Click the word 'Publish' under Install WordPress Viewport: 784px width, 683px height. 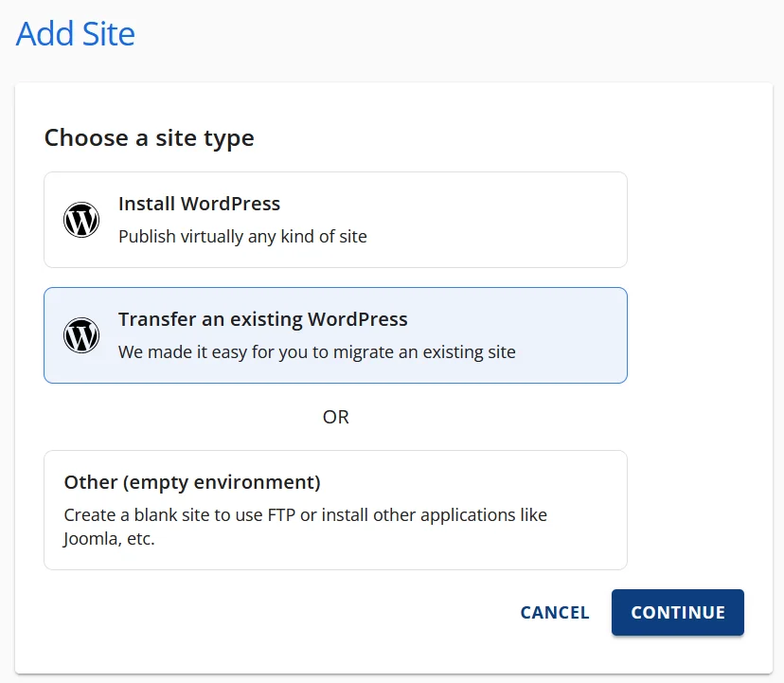point(146,237)
